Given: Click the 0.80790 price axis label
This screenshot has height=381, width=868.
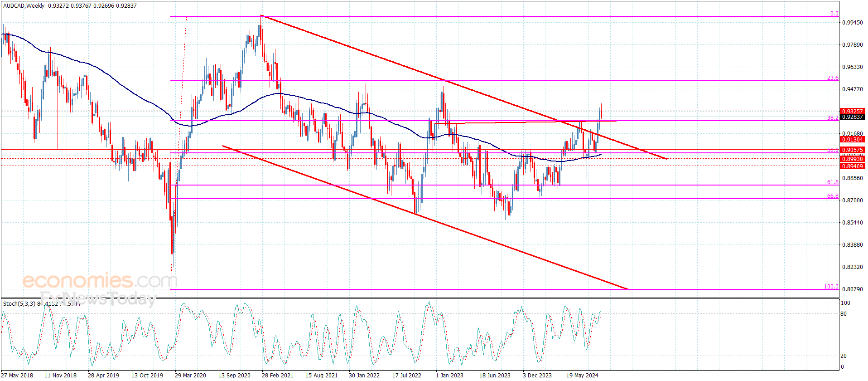Looking at the screenshot, I should [852, 289].
